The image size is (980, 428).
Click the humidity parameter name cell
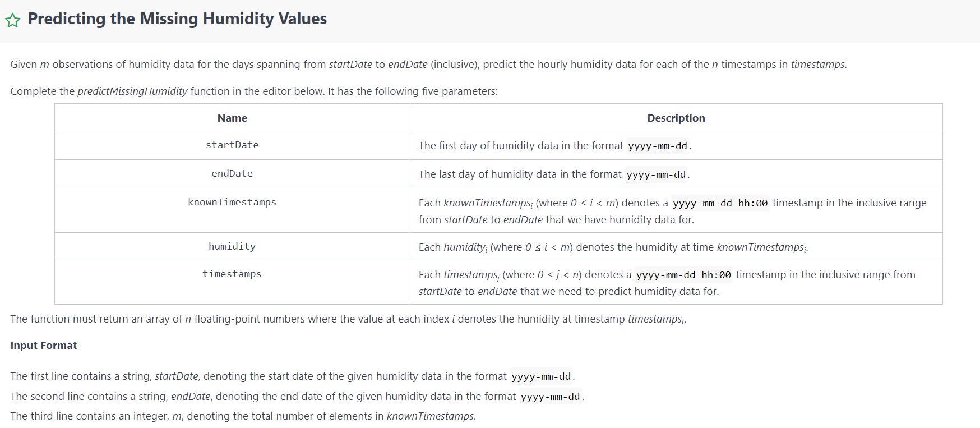pyautogui.click(x=232, y=246)
